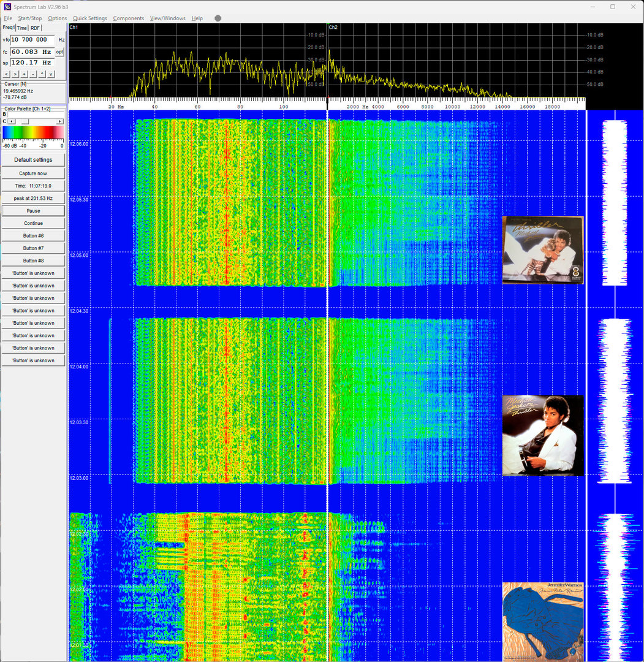
Task: Click the left arrow frequency shift button
Action: tap(6, 74)
